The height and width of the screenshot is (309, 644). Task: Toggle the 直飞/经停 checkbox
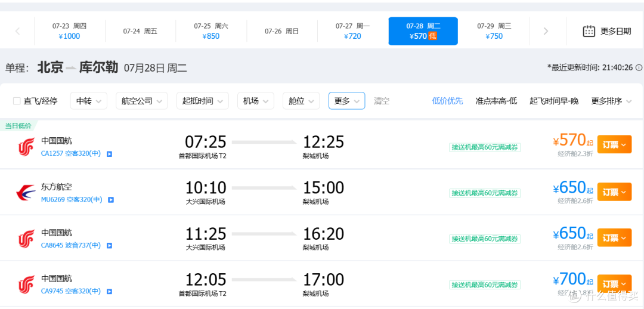click(x=17, y=101)
